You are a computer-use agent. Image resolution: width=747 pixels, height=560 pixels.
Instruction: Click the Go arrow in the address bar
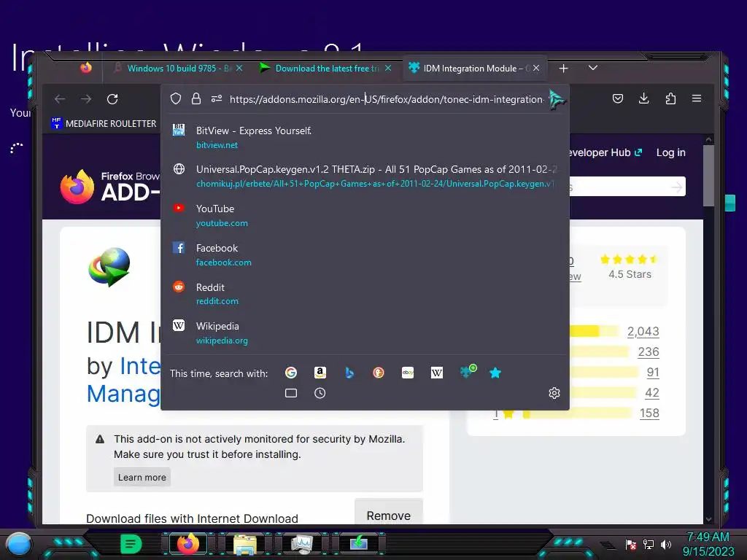click(557, 99)
